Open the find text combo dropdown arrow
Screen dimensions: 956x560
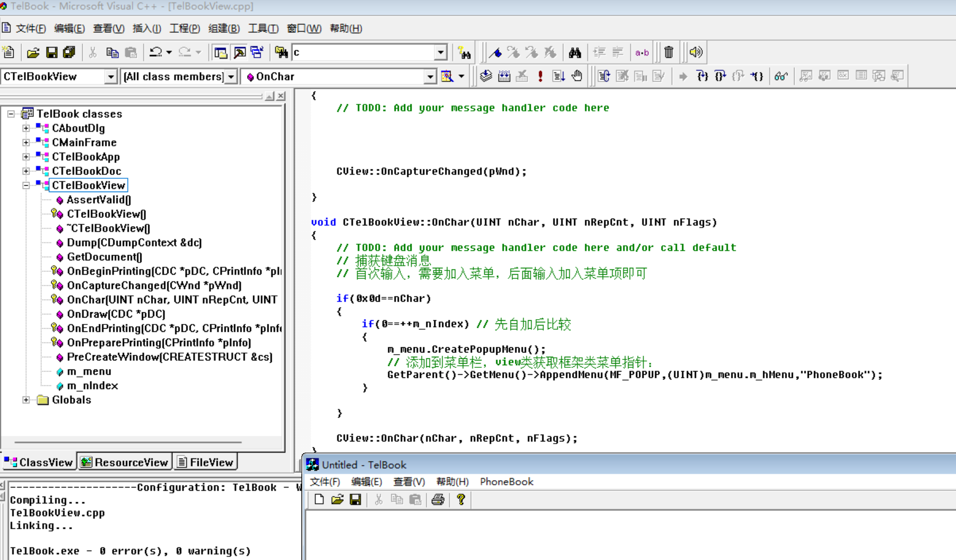tap(441, 52)
